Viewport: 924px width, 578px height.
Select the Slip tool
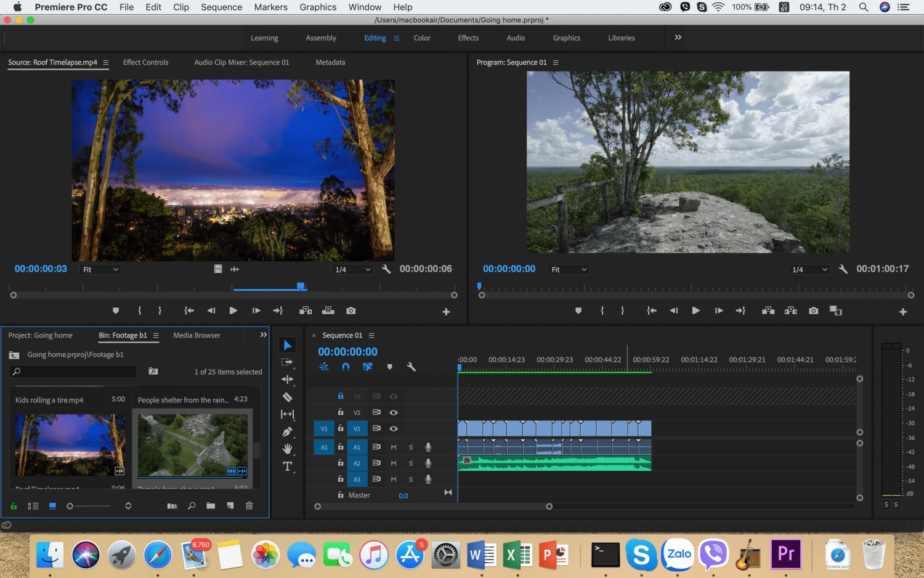[x=287, y=414]
